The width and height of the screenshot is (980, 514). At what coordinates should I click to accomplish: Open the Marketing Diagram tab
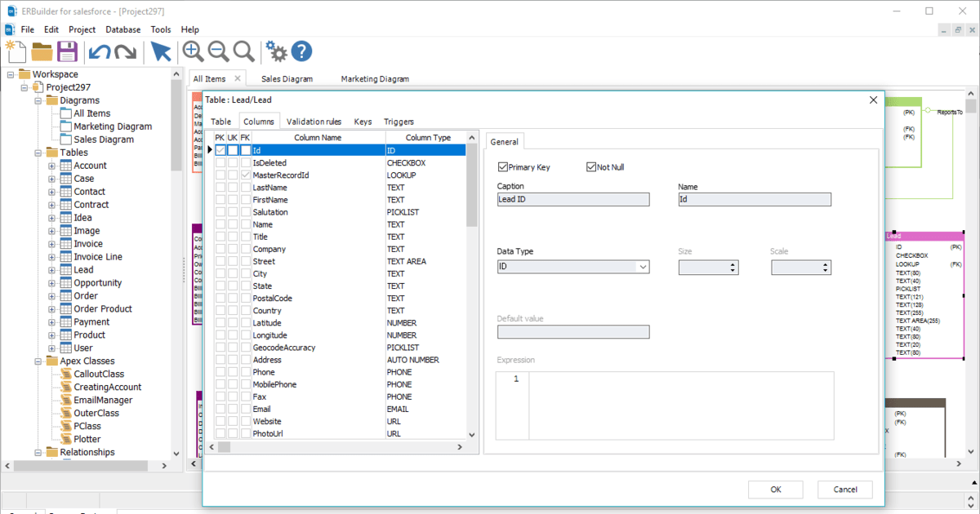[375, 79]
